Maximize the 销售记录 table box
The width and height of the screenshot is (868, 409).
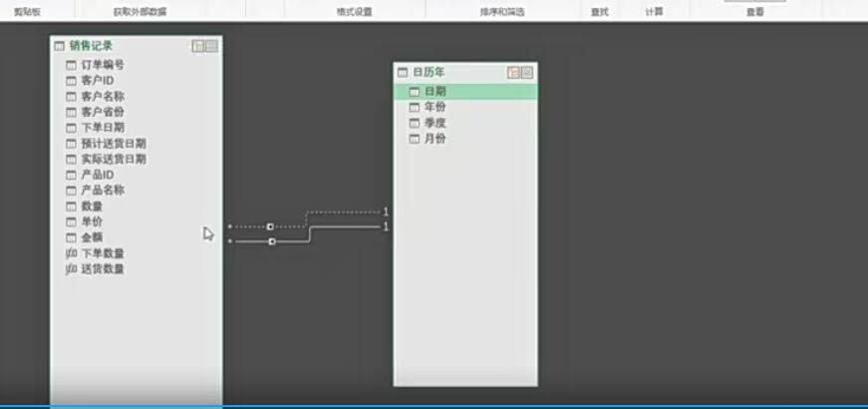211,46
